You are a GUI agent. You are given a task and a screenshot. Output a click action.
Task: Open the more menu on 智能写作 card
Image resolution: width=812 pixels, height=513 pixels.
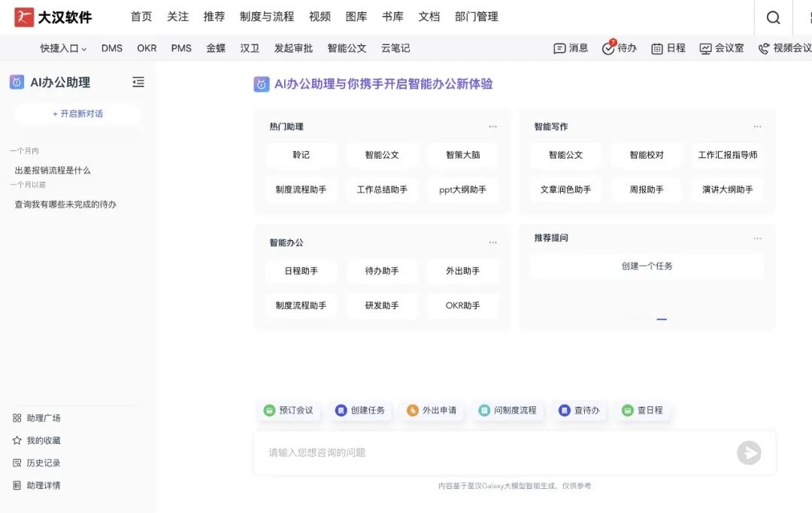[758, 126]
